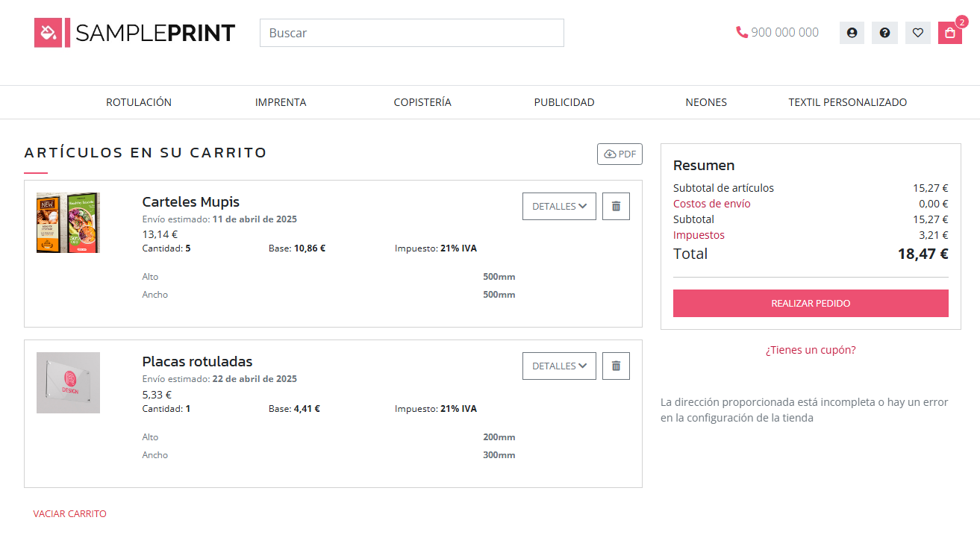Open the Placas rotuladas product thumbnail

tap(68, 383)
